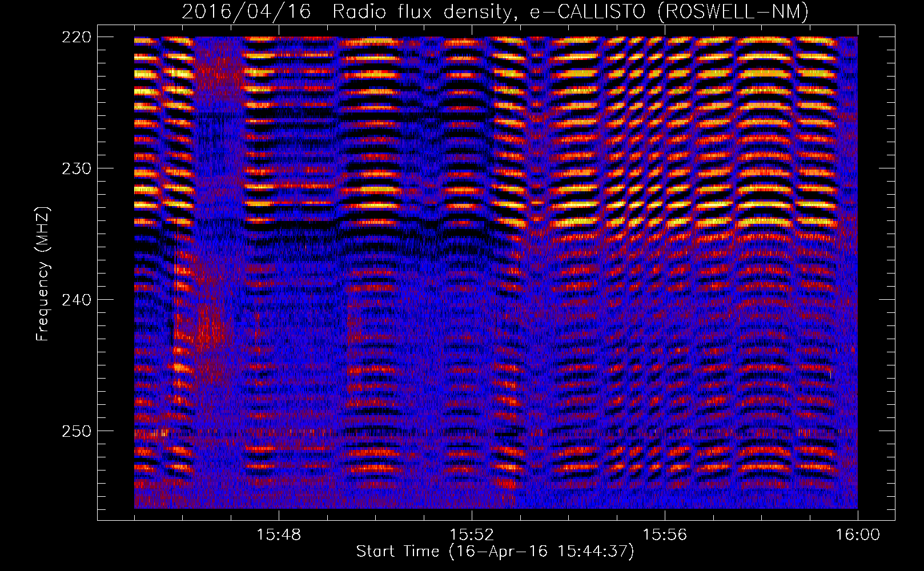Click the 'Start Time (16-Apr-16 15:44:37)' label
This screenshot has height=571, width=924.
(x=495, y=552)
